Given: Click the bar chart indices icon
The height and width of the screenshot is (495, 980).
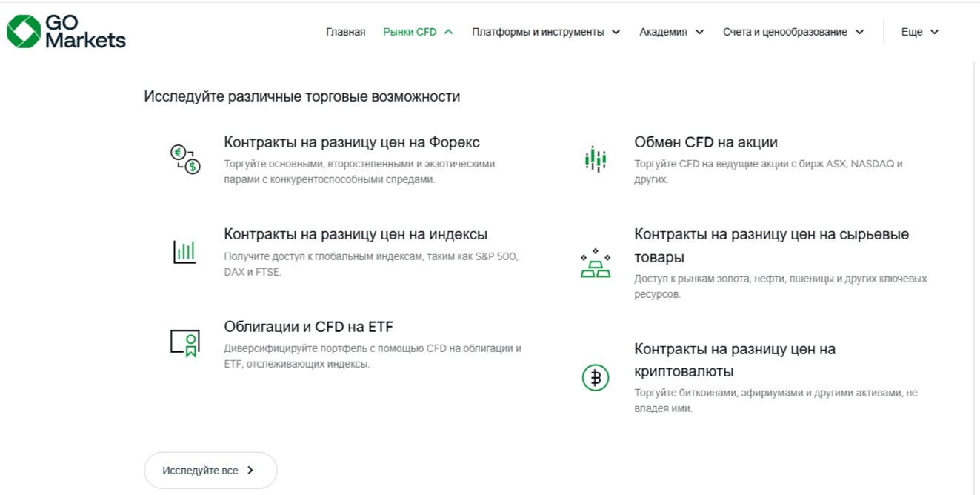Looking at the screenshot, I should coord(184,252).
